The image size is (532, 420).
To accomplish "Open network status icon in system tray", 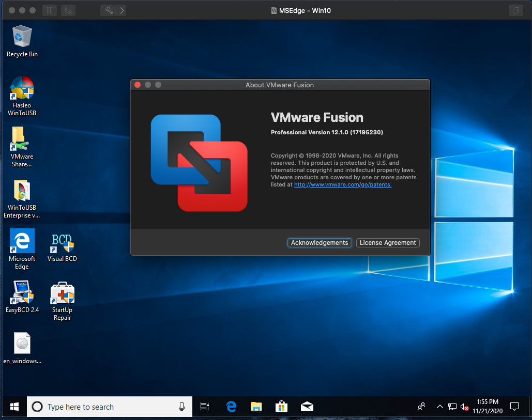I will 452,407.
